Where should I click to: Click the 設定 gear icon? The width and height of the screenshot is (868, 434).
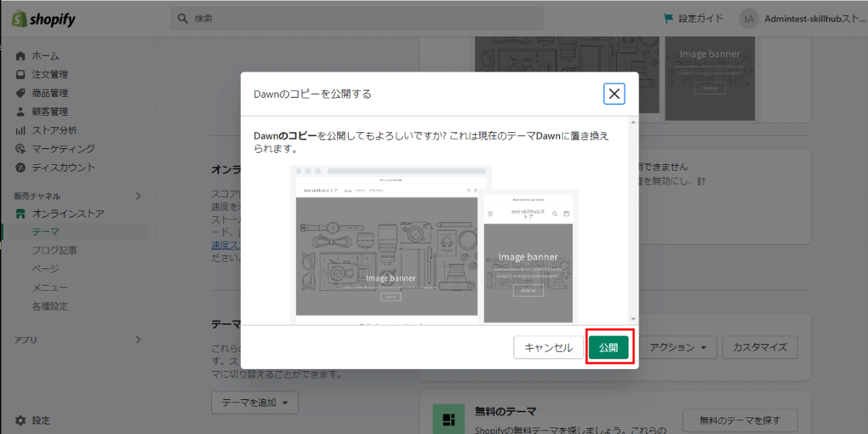tap(20, 420)
